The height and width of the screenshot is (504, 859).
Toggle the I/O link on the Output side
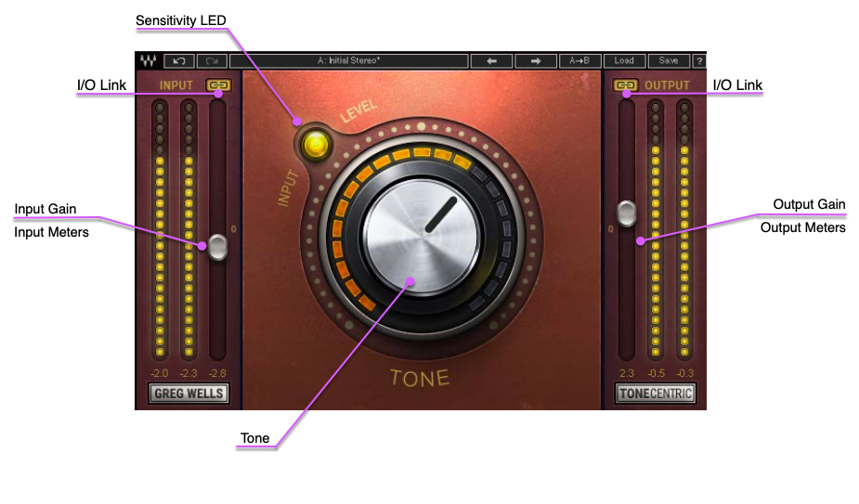(625, 84)
